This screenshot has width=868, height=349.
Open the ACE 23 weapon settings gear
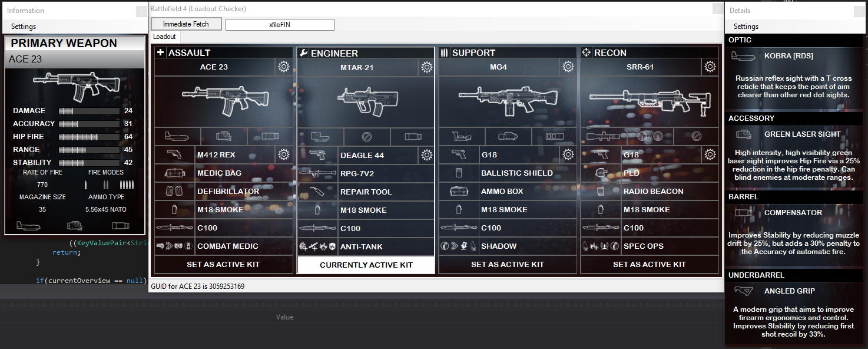(284, 67)
